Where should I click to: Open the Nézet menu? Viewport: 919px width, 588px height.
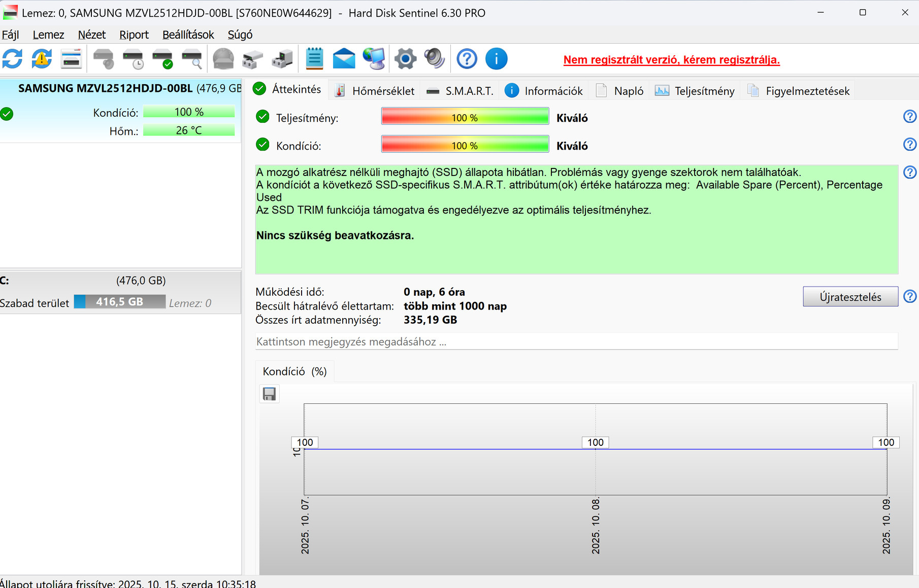click(x=92, y=34)
